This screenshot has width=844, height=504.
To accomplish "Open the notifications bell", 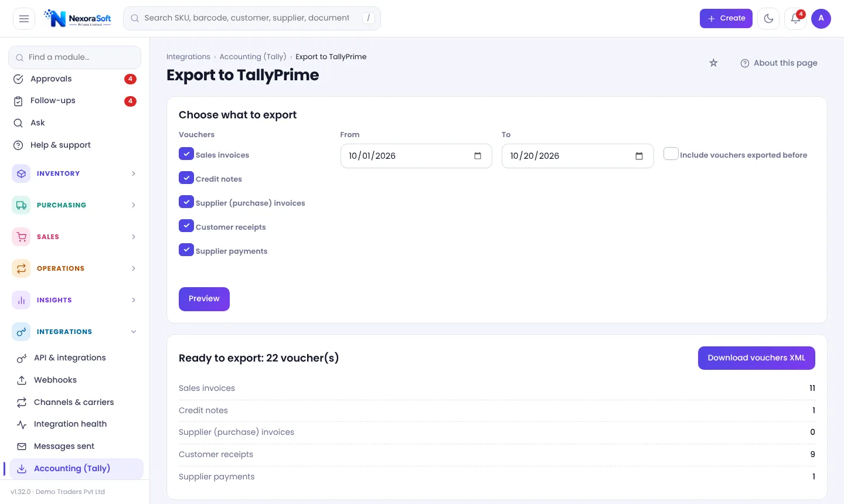I will tap(795, 19).
